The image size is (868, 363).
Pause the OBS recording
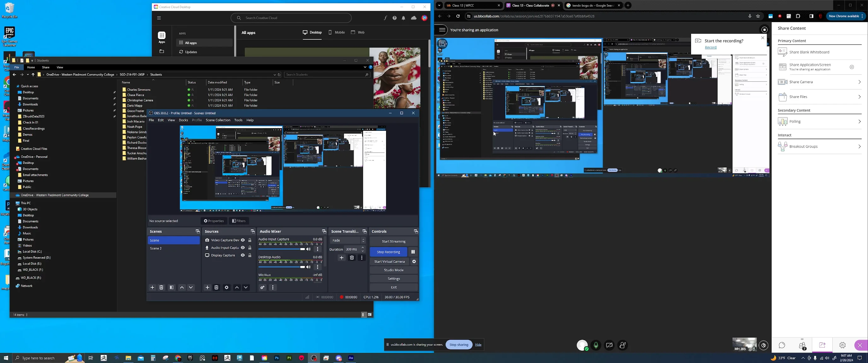point(413,252)
